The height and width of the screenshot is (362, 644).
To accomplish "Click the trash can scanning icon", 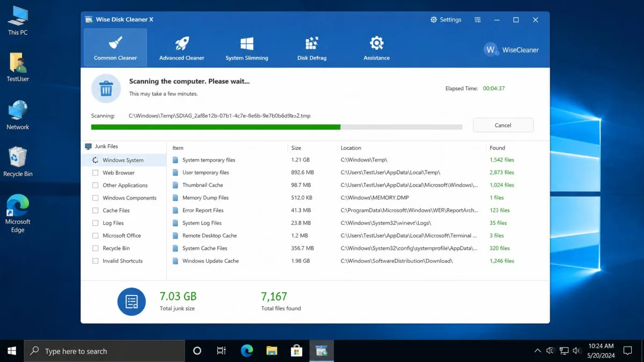I will point(106,88).
